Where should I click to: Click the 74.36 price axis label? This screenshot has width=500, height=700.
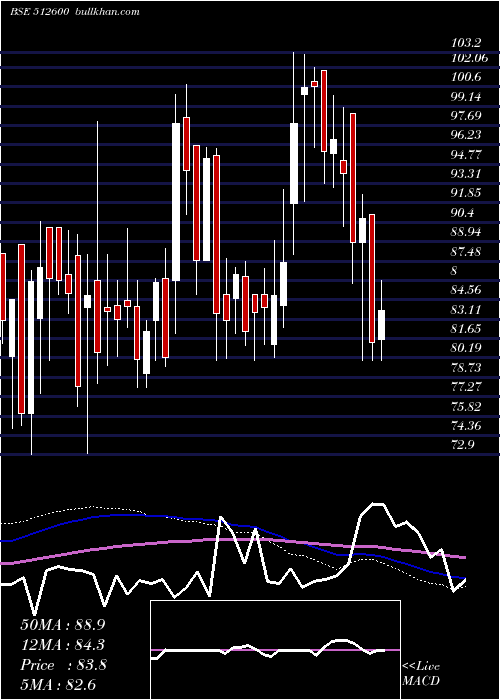466,425
